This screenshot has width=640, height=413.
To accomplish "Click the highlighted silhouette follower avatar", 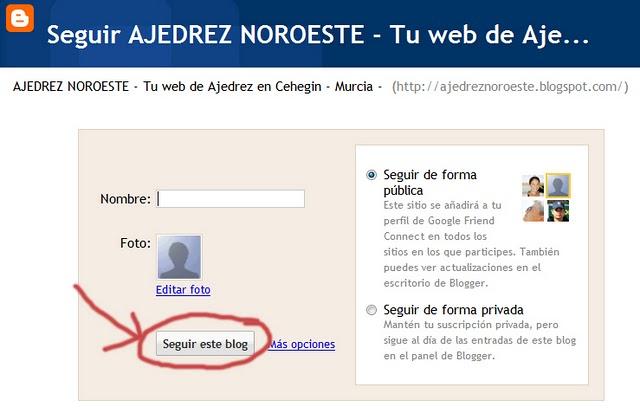I will pyautogui.click(x=558, y=186).
